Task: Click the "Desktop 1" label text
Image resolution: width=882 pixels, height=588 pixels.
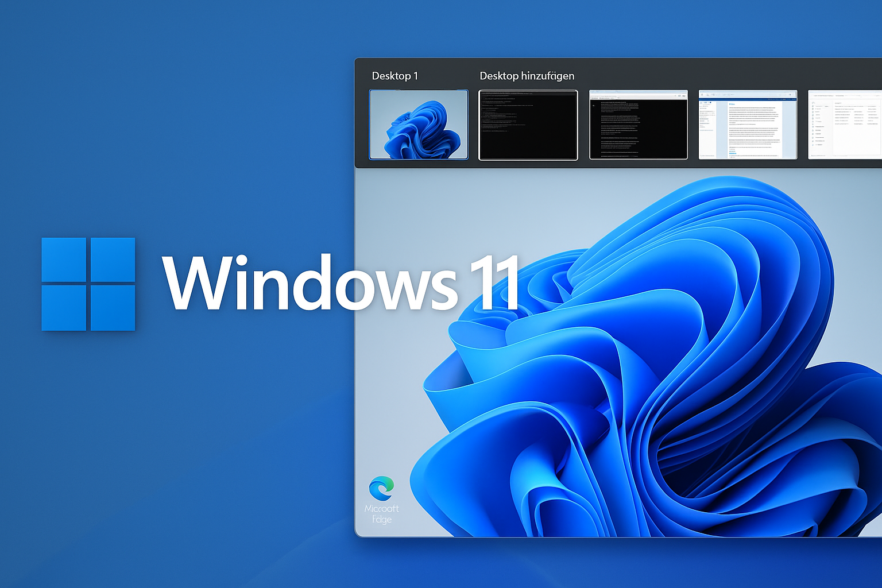Action: (394, 76)
